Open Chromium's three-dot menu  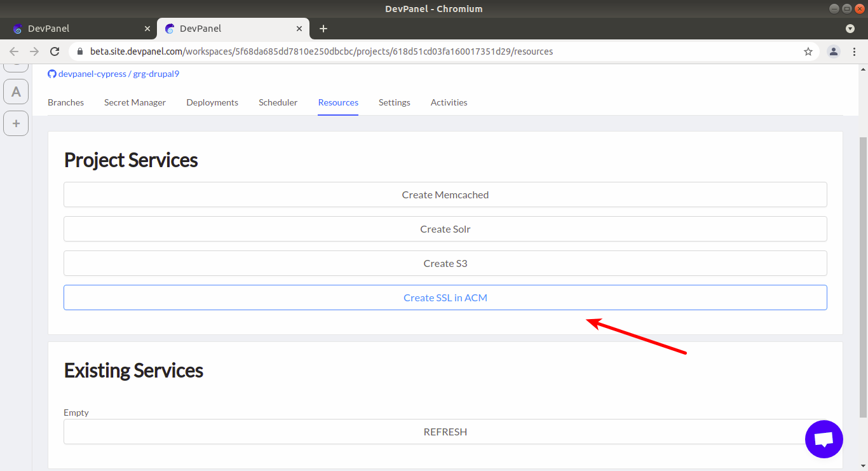855,51
